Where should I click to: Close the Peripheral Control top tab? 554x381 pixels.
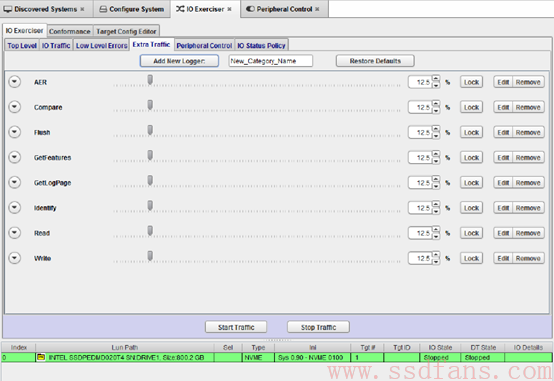click(317, 9)
